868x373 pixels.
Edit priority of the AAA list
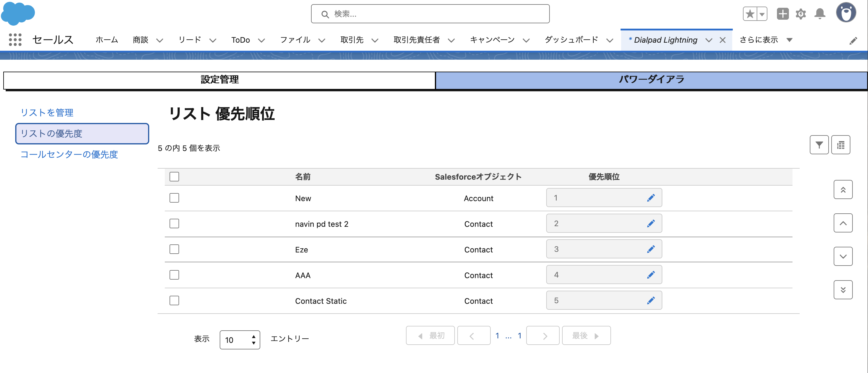651,275
